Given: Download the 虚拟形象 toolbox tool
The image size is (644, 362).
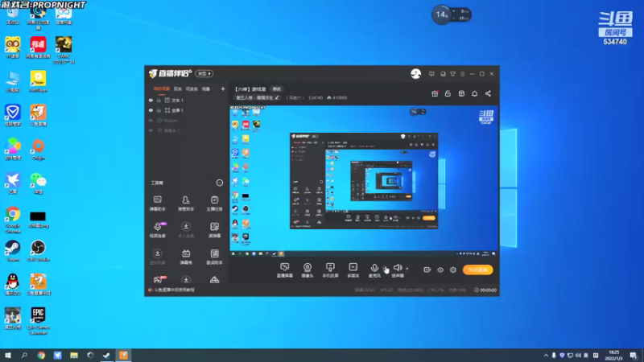Looking at the screenshot, I should 158,257.
